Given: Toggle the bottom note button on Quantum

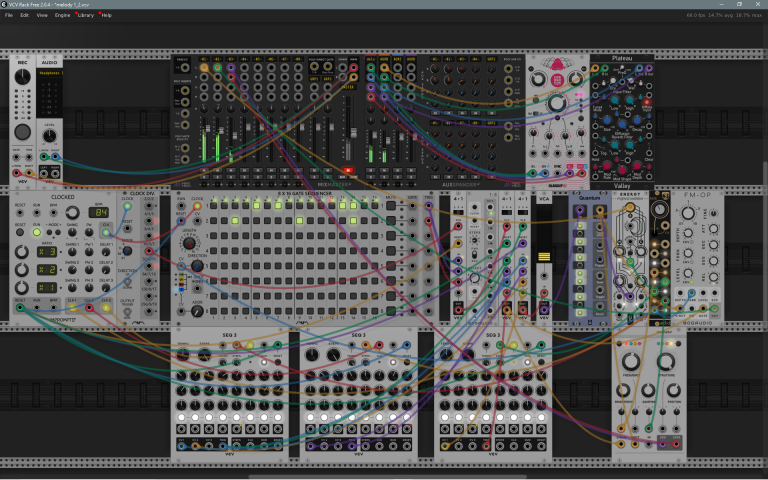Looking at the screenshot, I should (x=580, y=312).
